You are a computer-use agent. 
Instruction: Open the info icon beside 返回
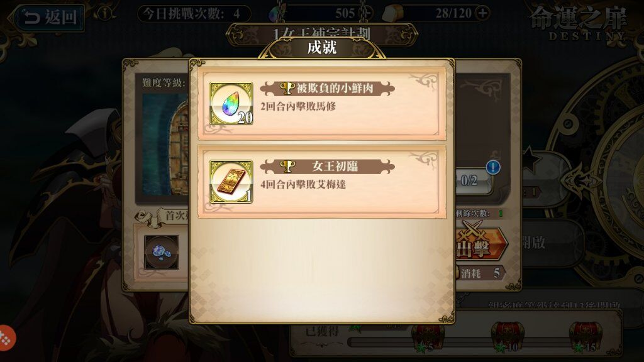pos(105,14)
